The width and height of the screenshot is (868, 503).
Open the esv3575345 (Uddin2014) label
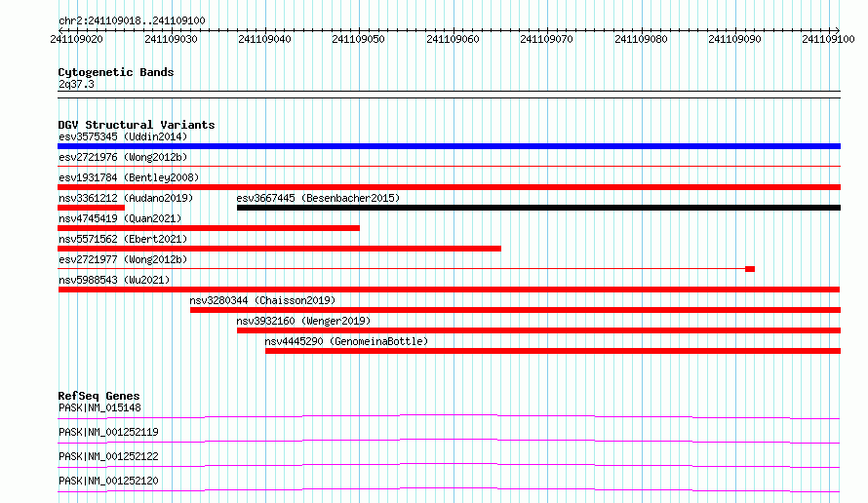tap(123, 136)
